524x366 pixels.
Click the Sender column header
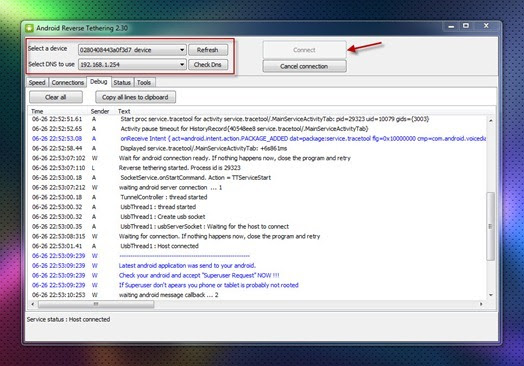click(x=100, y=111)
